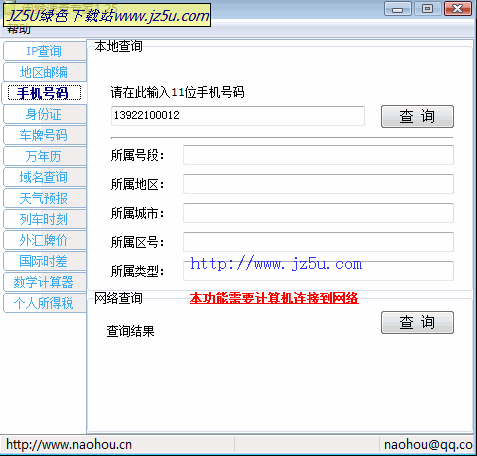Select the 手机号码 tab
The width and height of the screenshot is (477, 456).
point(44,93)
